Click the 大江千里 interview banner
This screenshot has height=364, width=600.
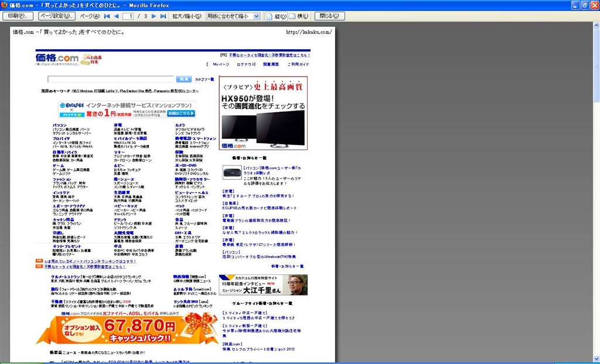coord(263,285)
